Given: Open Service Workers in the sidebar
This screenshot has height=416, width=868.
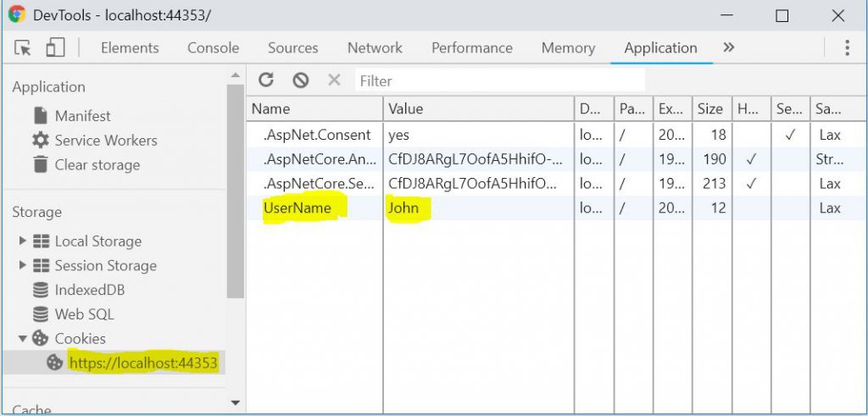Looking at the screenshot, I should (x=105, y=141).
